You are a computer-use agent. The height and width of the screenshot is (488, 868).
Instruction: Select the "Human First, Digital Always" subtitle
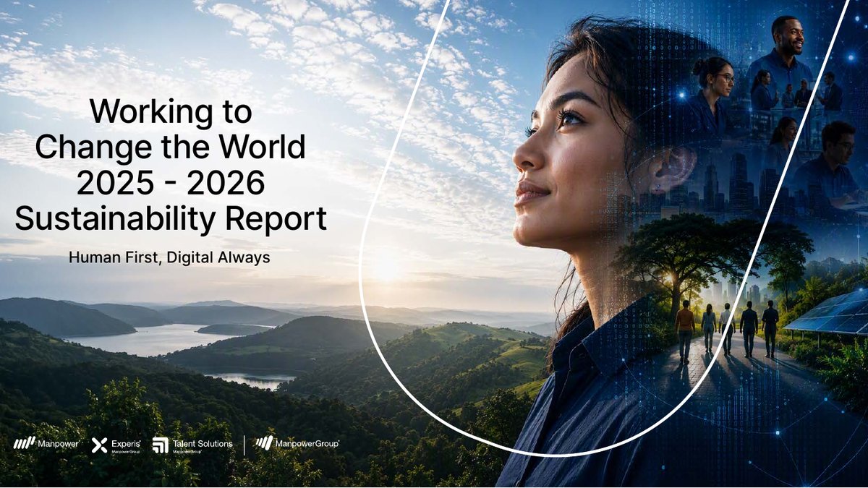pos(169,257)
